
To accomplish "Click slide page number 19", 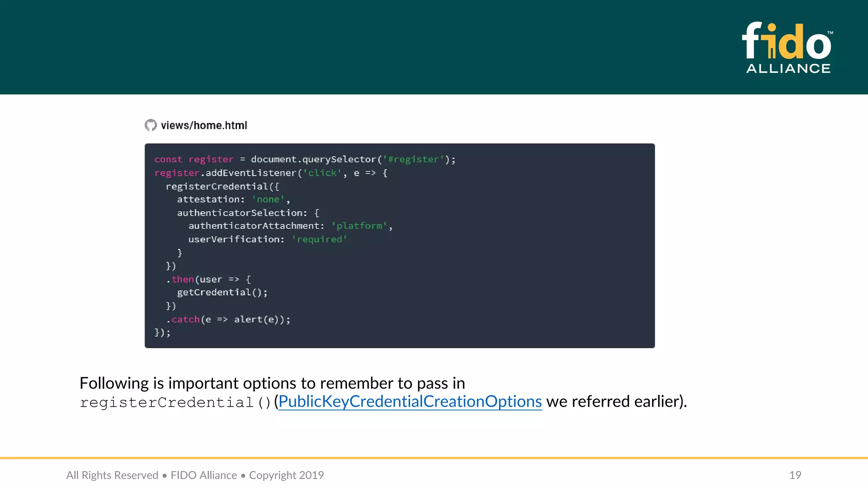I will (x=795, y=475).
